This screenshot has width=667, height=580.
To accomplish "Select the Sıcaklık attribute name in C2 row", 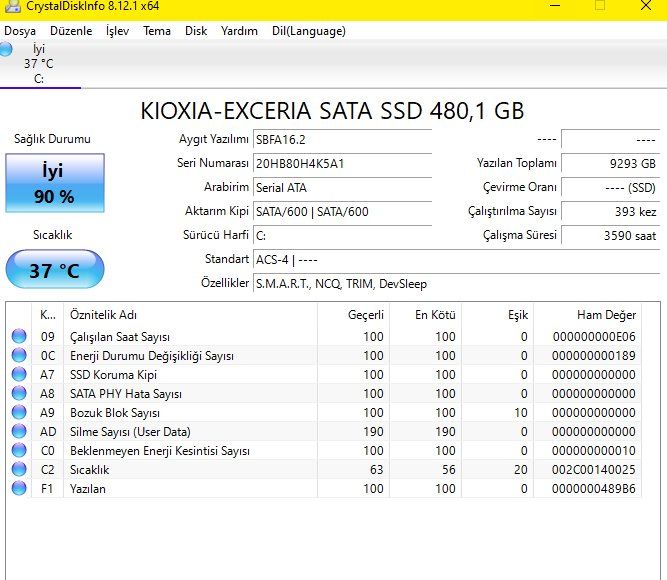I will pyautogui.click(x=89, y=469).
